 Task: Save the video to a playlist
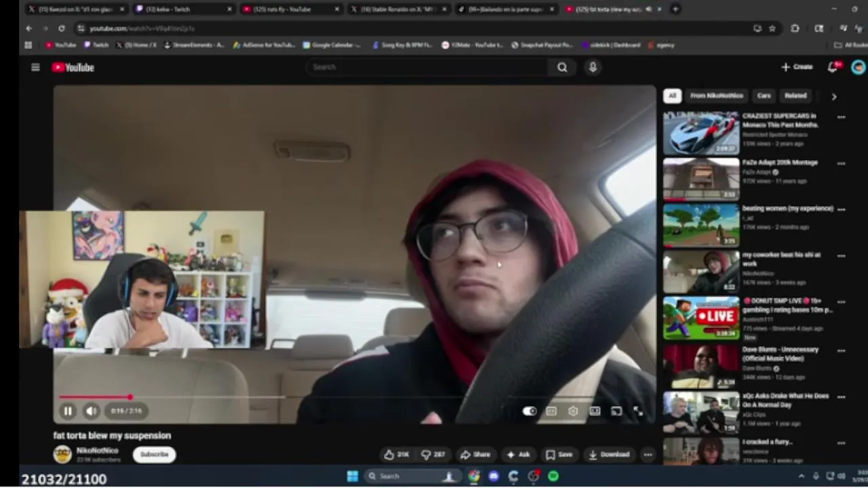tap(559, 455)
